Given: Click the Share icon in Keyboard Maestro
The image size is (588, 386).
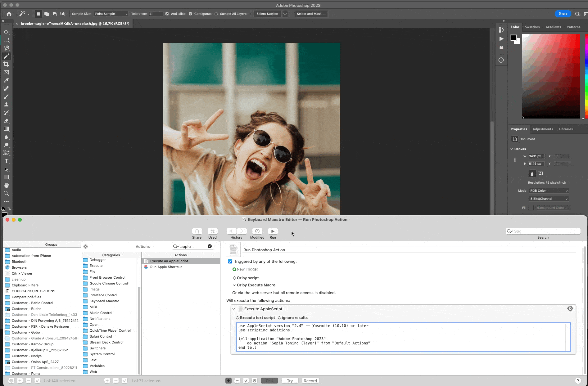Looking at the screenshot, I should click(197, 231).
